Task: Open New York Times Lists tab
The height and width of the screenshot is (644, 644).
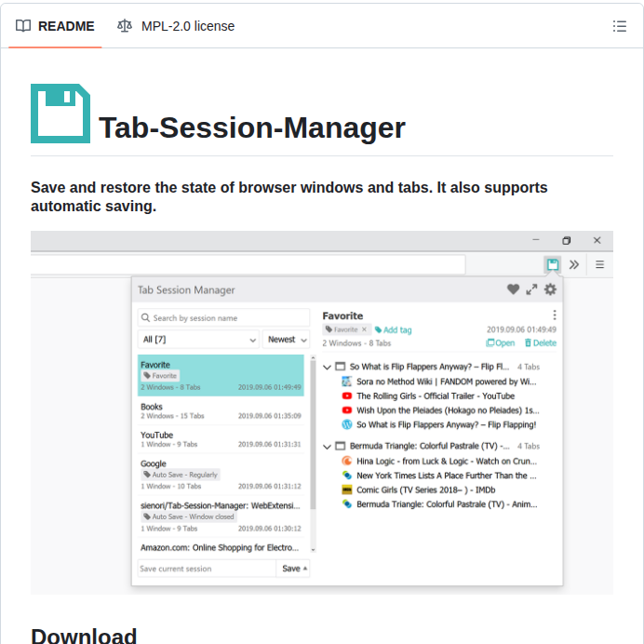Action: point(439,476)
